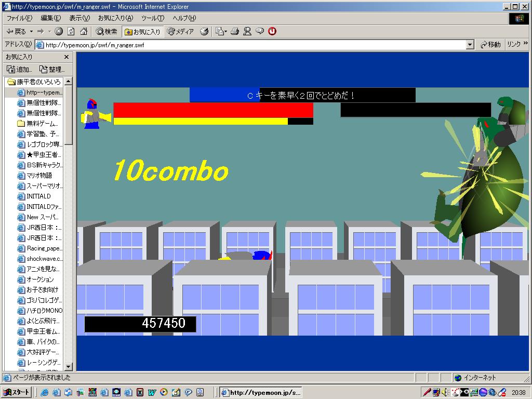Toggle the お気に入り favorites toolbar button
This screenshot has height=399, width=532.
click(142, 32)
